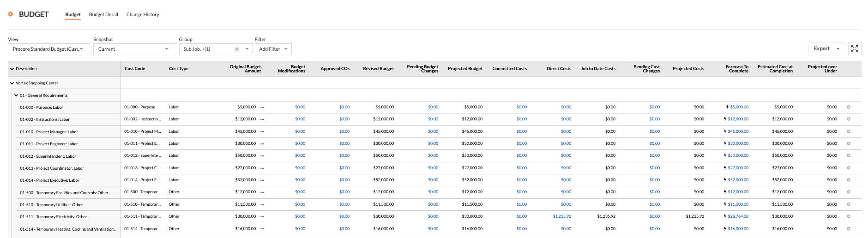Open ellipsis menu for 01-002 Instructions amount
This screenshot has height=238, width=868.
point(262,119)
